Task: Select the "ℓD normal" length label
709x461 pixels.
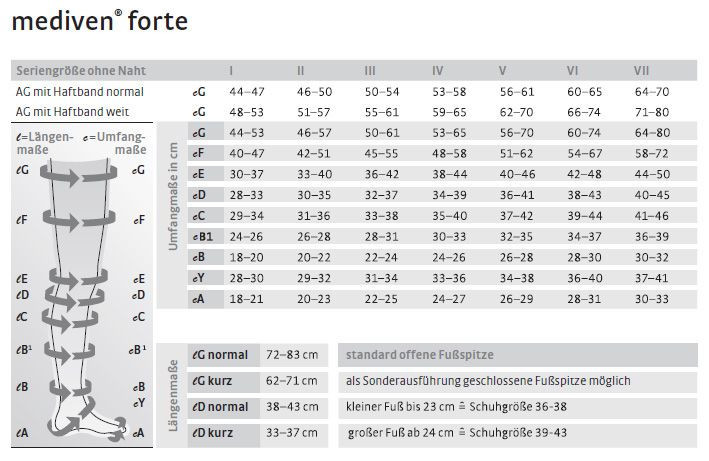Action: click(x=220, y=407)
